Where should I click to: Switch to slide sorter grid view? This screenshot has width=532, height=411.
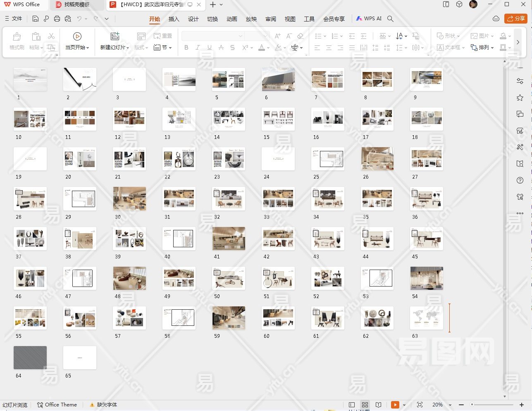click(x=365, y=405)
